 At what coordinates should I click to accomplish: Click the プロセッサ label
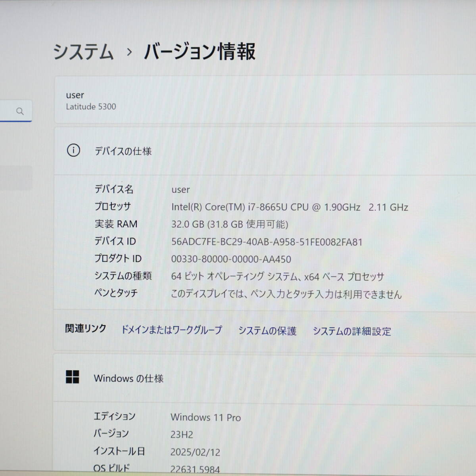(x=113, y=206)
